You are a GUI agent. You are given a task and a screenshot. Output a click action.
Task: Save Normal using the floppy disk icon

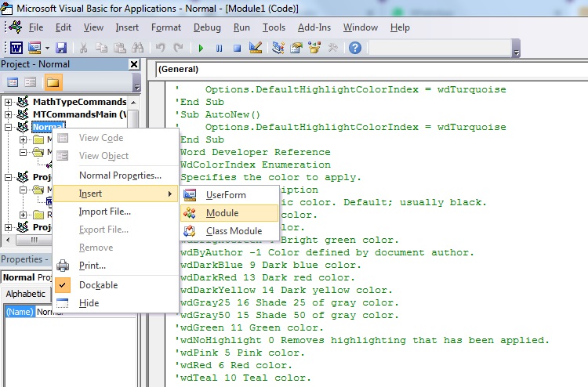60,48
